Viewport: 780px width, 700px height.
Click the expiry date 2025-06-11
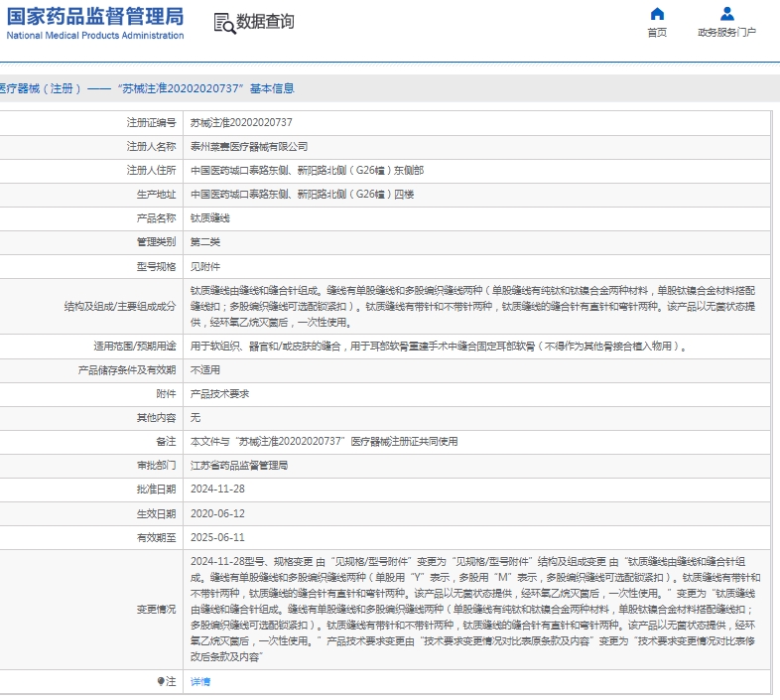tap(217, 537)
